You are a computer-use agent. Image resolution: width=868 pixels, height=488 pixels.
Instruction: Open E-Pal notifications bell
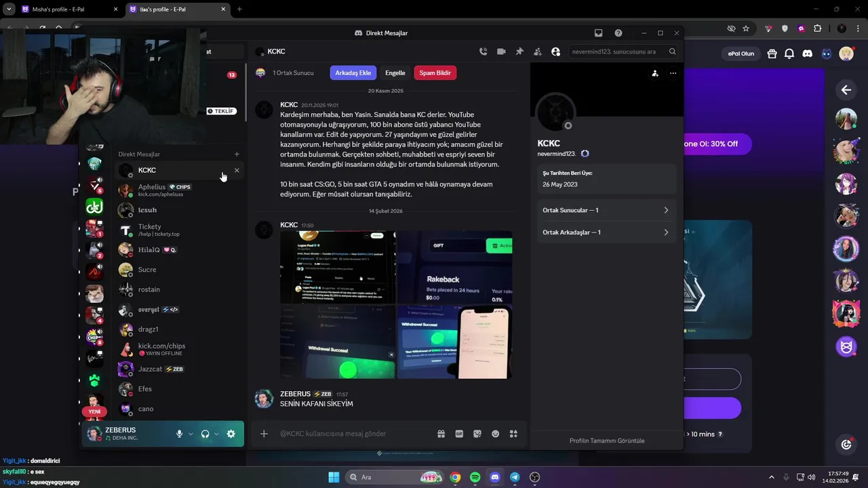coord(789,54)
